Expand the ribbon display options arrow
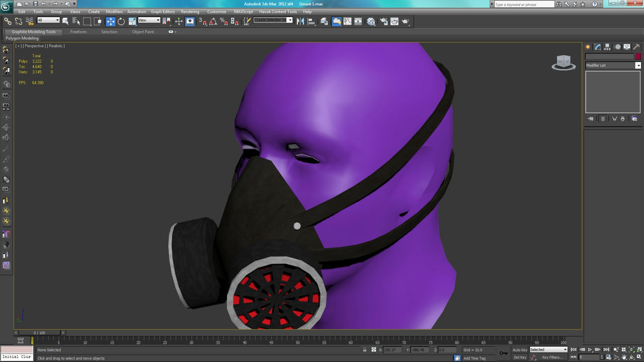 [172, 32]
